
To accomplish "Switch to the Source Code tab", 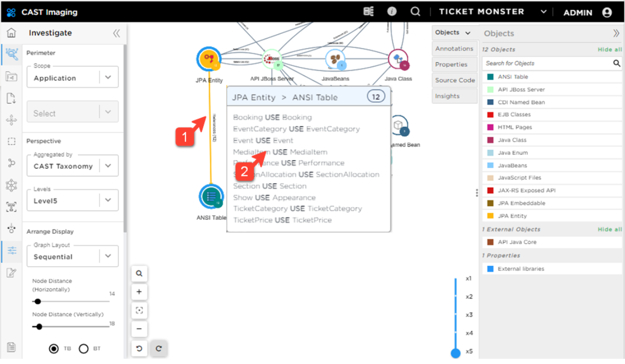I will click(454, 80).
